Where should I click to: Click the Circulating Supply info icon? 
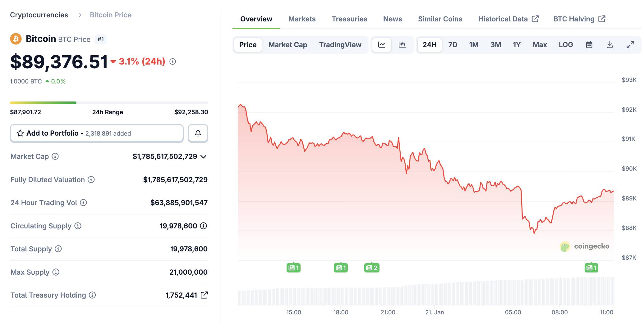78,226
